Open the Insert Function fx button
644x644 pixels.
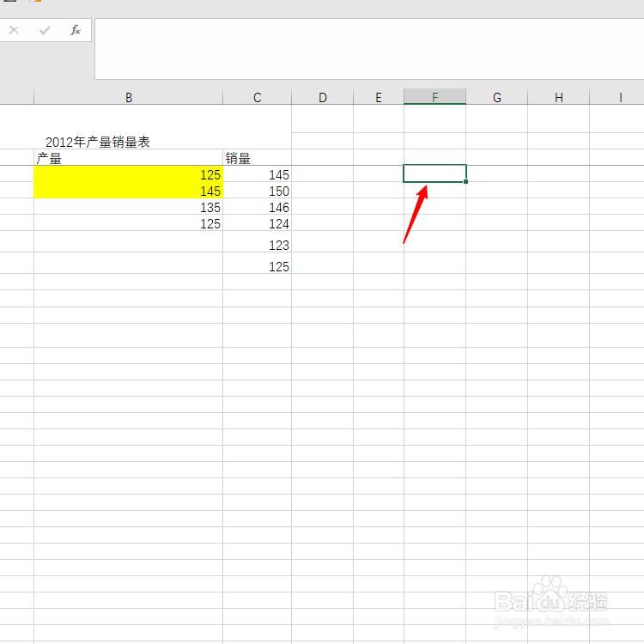point(76,30)
